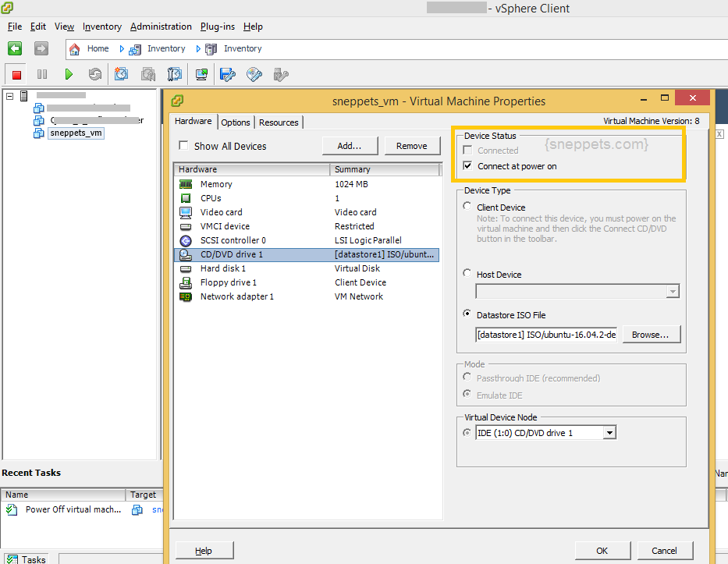Click the connect CD/DVD device toolbar icon

[254, 74]
